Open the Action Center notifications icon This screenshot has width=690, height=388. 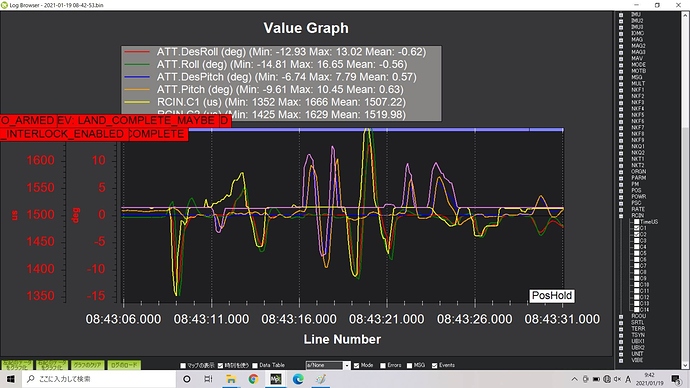[676, 379]
